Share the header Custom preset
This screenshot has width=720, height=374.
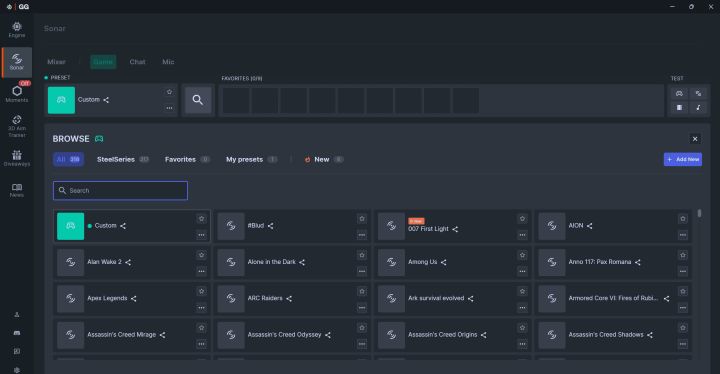pos(106,100)
